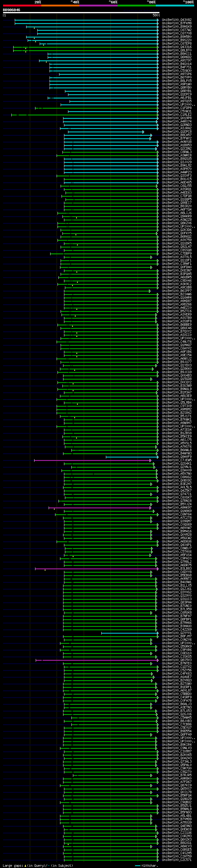This screenshot has width=197, height=868.
Task: Select the UniRef100_B7RJR5 entry
Action: tap(177, 775)
